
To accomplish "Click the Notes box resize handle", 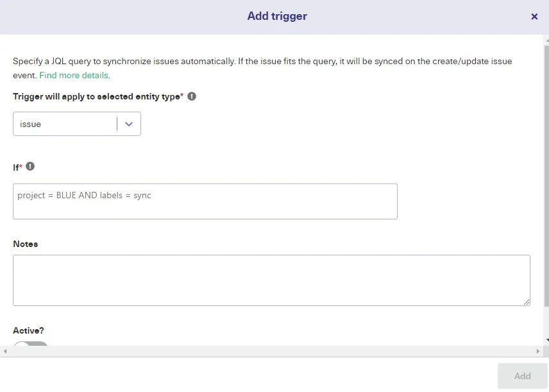I will [527, 302].
